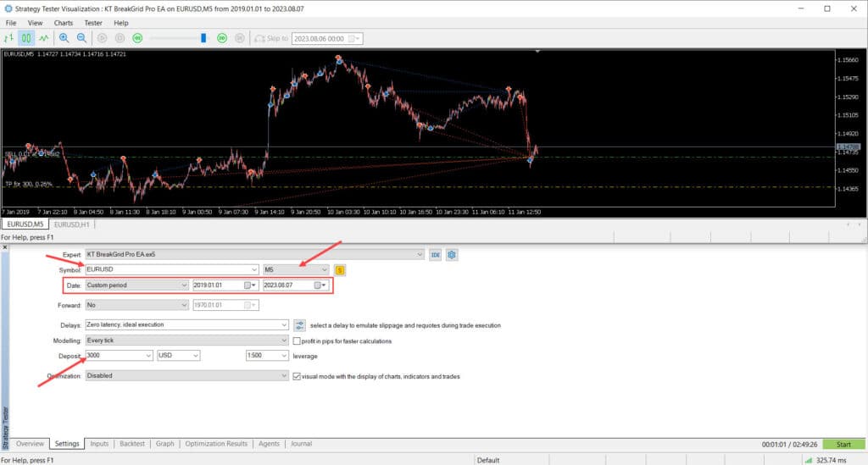The image size is (868, 465).
Task: Open the View menu
Action: pyautogui.click(x=35, y=23)
